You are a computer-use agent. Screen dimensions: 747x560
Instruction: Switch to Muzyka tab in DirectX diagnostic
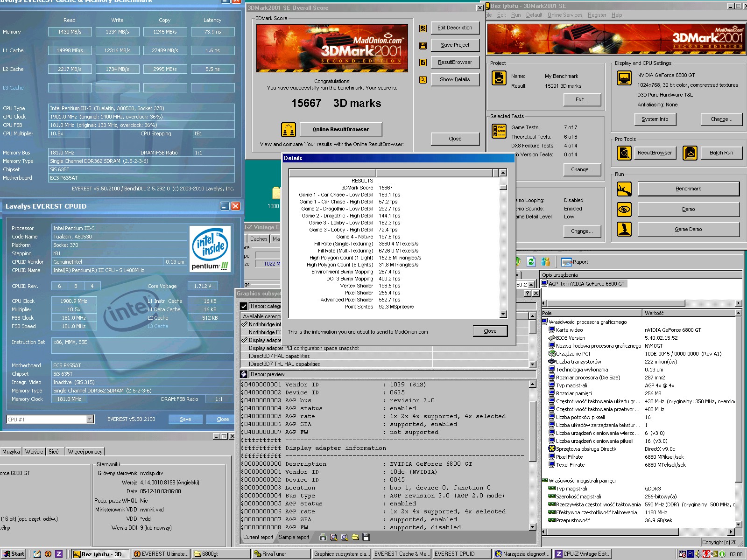point(11,452)
